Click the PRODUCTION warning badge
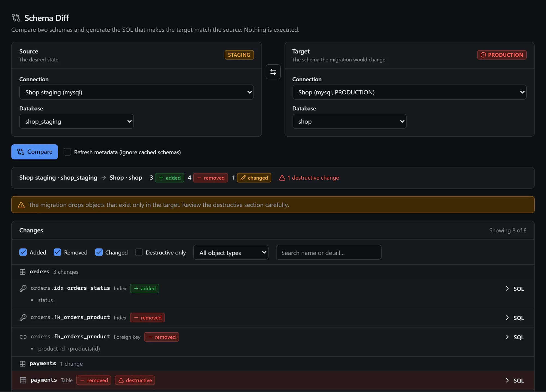Viewport: 546px width, 392px height. click(x=502, y=55)
